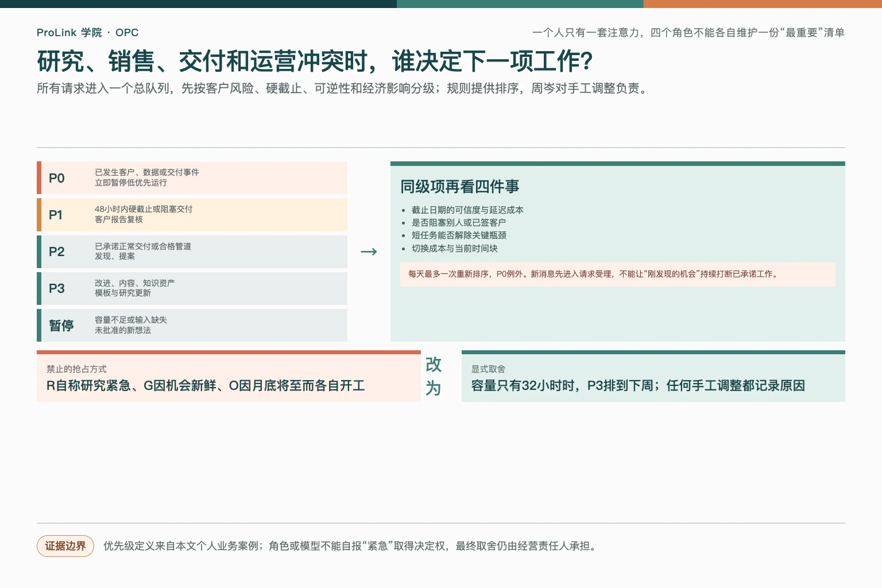
Task: Click the statement R自称研究紧急、G因机会新鲜
Action: 206,386
